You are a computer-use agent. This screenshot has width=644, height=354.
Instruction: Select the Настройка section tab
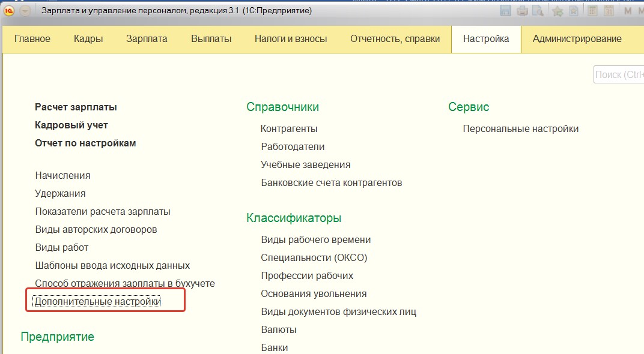coord(486,39)
